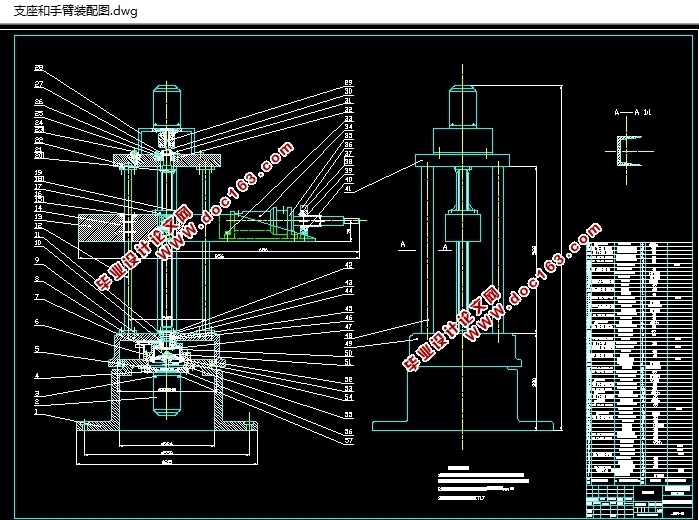The width and height of the screenshot is (699, 520).
Task: Select part callout number 50
Action: tap(348, 353)
